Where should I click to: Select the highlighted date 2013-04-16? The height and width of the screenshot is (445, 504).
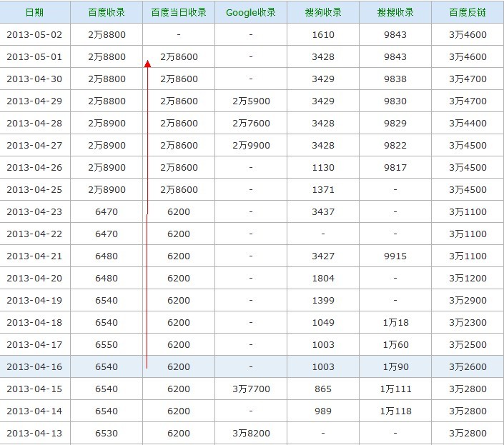34,366
